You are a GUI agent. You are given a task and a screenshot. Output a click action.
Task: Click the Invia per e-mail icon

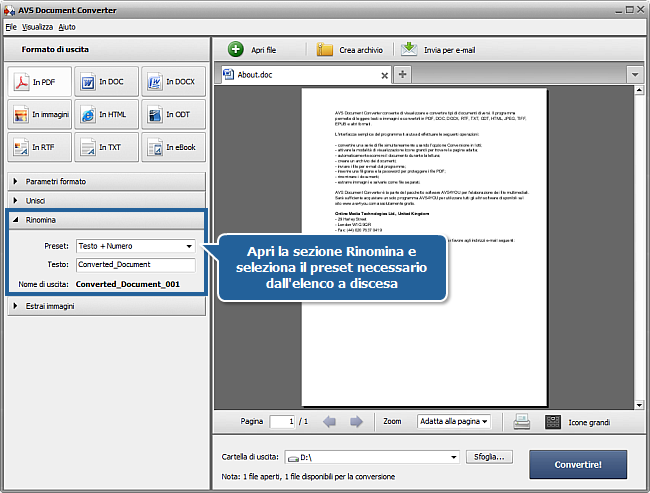click(409, 49)
